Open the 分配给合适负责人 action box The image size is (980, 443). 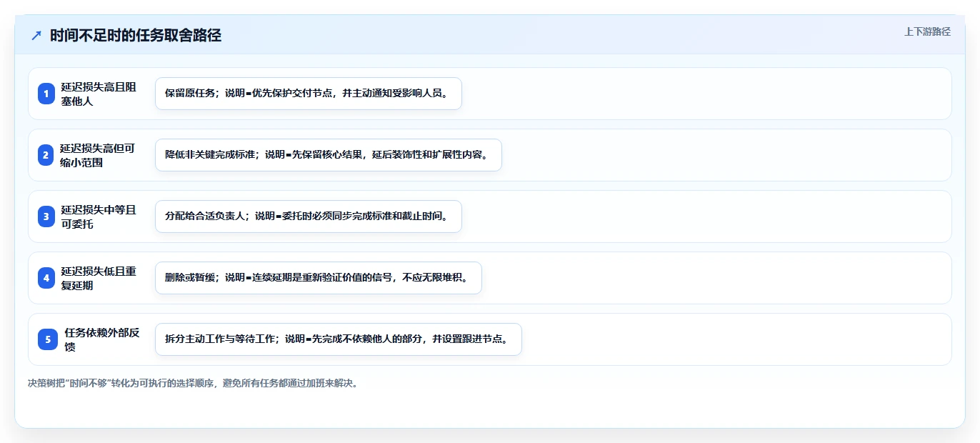309,216
